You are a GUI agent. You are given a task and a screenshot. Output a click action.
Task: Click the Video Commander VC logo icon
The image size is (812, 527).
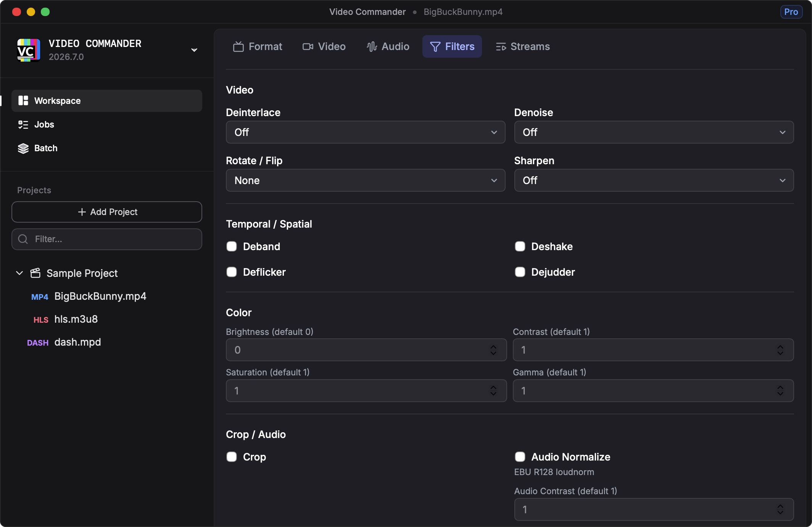pos(29,50)
